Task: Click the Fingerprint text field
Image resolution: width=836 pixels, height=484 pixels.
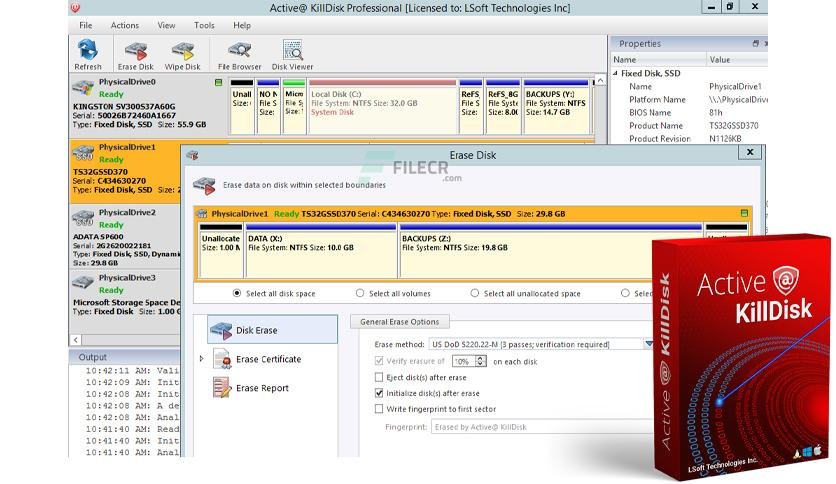Action: 541,427
